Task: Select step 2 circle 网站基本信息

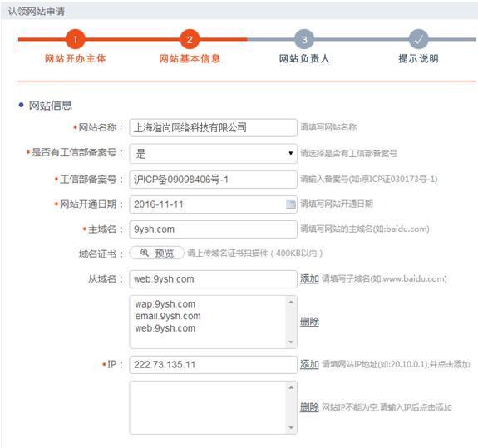Action: 190,39
